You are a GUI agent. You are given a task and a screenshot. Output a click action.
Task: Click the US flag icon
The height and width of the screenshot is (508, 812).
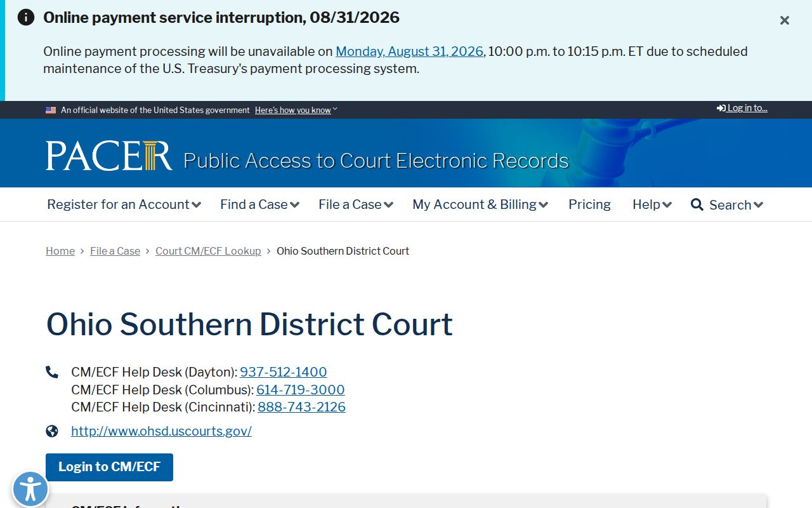(x=51, y=110)
